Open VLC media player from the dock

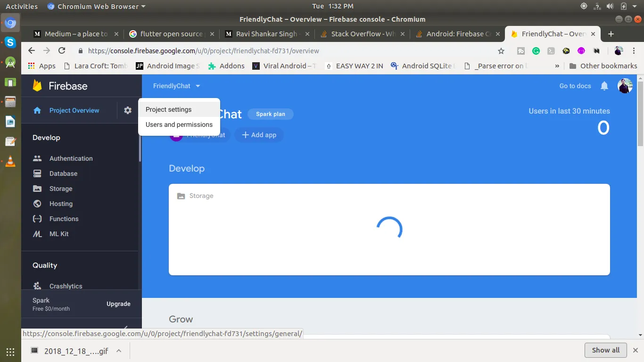click(x=10, y=161)
